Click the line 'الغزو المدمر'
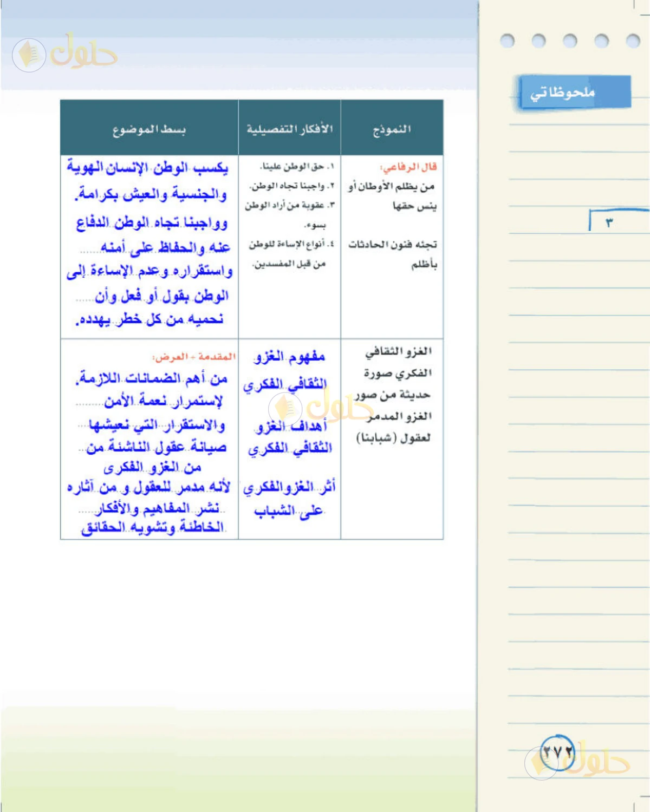 400,416
